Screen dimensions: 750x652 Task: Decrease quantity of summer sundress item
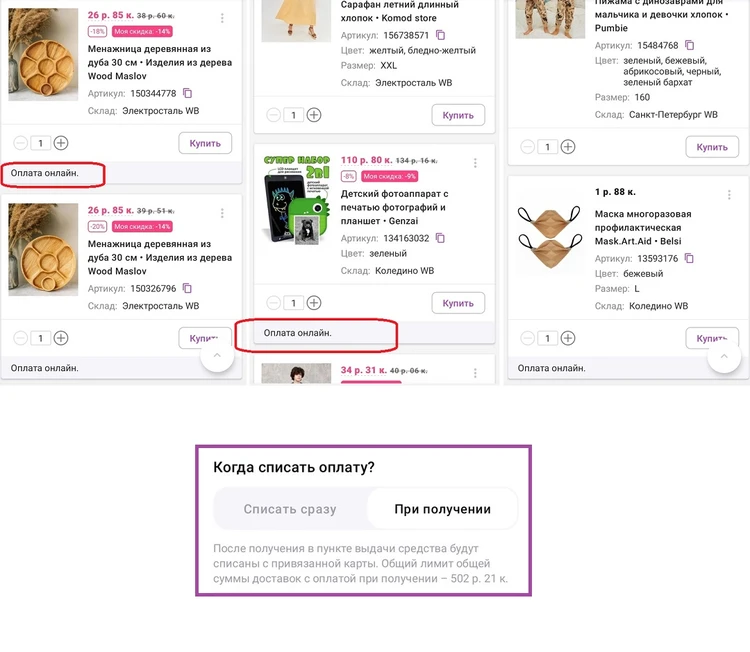(x=274, y=115)
